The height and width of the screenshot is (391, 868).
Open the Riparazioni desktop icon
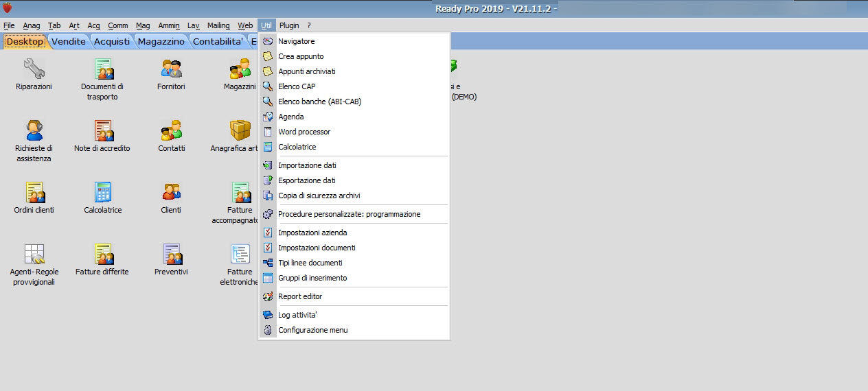(x=34, y=69)
